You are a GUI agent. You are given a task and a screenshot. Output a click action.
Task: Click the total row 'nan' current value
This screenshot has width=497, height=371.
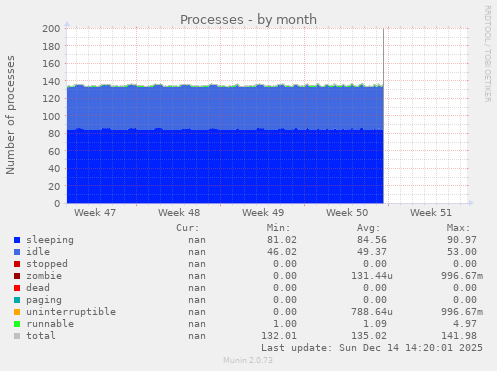(197, 336)
